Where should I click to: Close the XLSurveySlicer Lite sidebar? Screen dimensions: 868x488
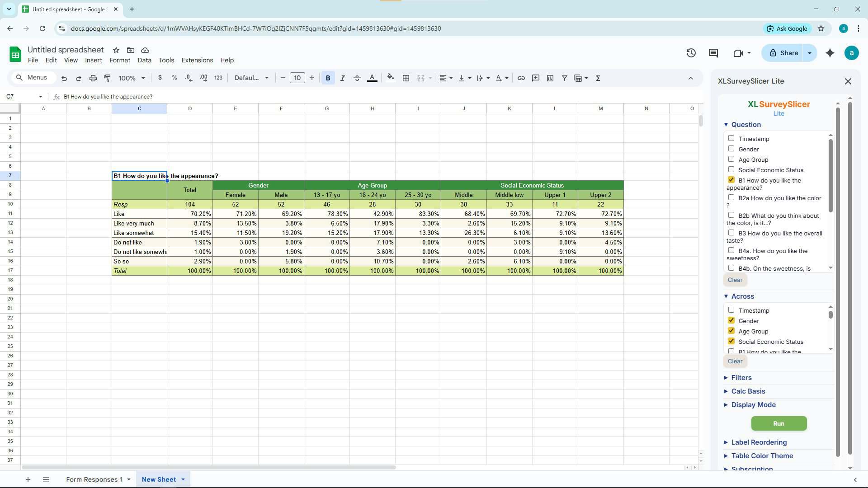coord(848,81)
